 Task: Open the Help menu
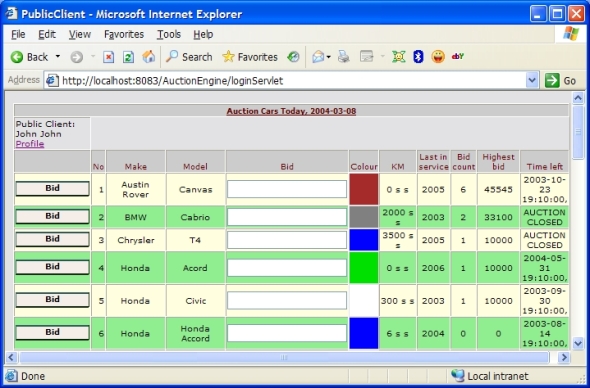[203, 35]
